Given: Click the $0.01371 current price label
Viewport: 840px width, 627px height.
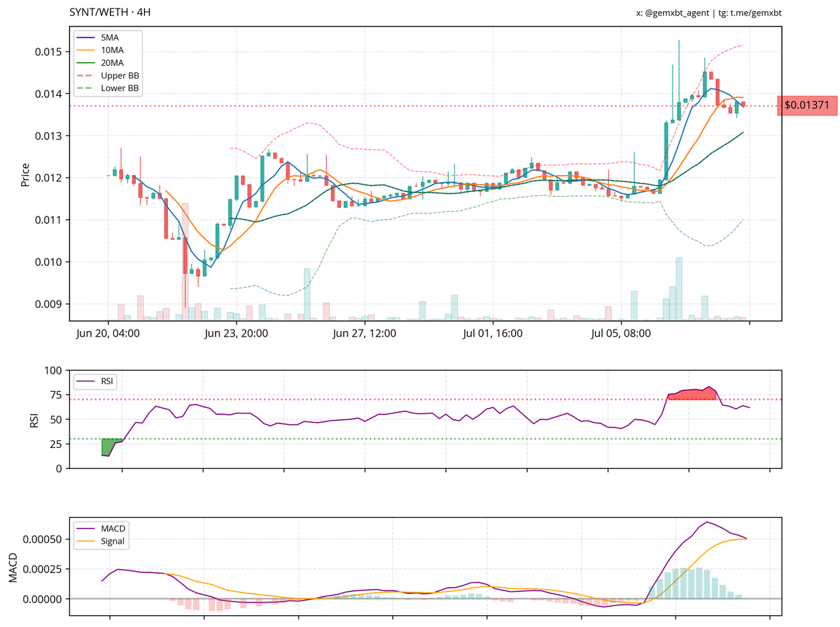Looking at the screenshot, I should [x=806, y=106].
